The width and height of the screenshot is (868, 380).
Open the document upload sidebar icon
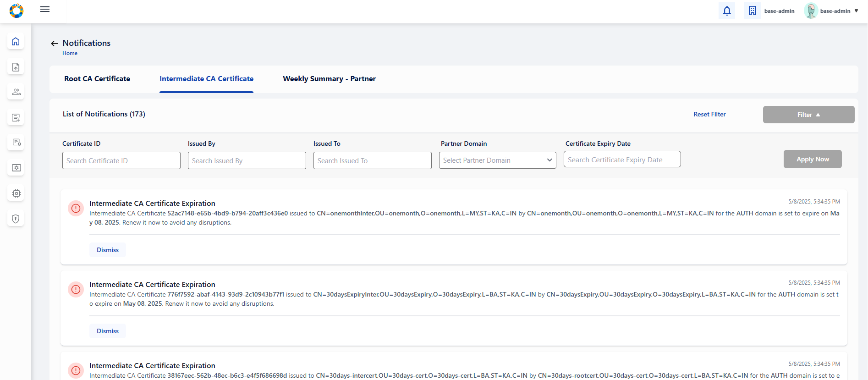16,67
